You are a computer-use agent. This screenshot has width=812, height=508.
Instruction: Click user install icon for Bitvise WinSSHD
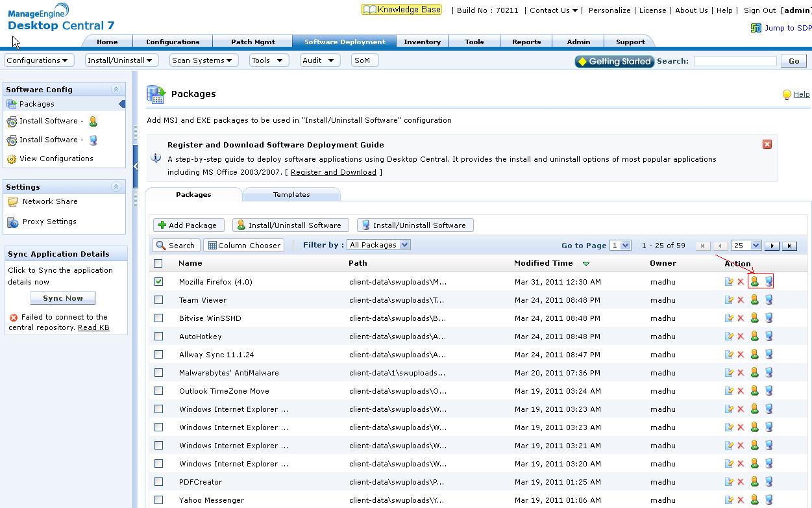click(754, 318)
